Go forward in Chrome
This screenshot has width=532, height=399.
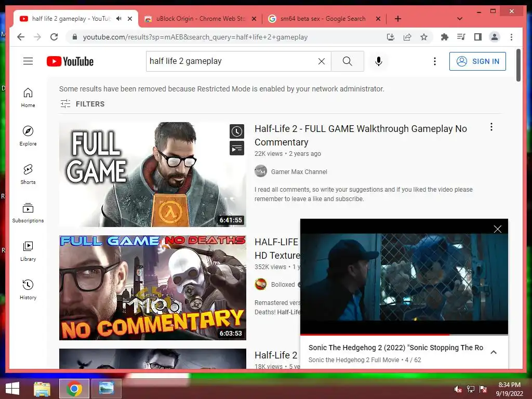coord(37,37)
